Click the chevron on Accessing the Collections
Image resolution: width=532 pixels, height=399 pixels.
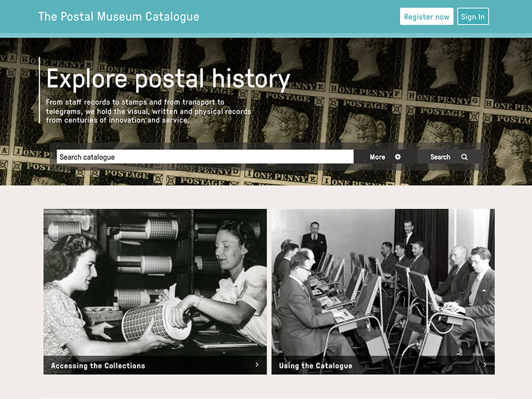coord(257,365)
